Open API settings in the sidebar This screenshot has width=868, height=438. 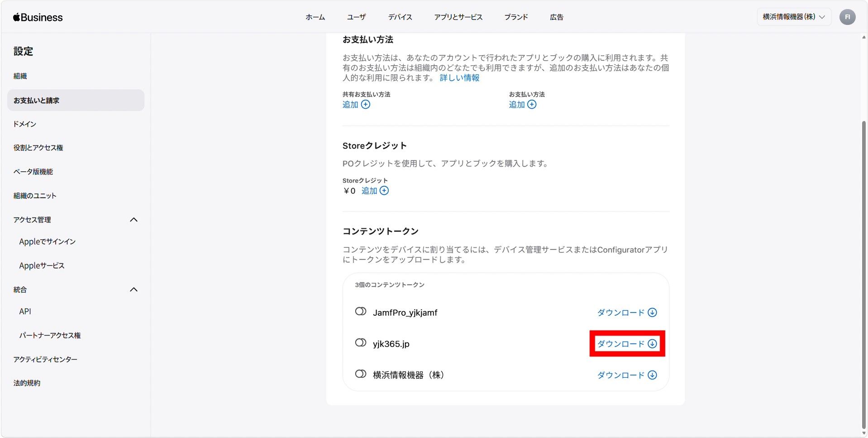coord(25,312)
